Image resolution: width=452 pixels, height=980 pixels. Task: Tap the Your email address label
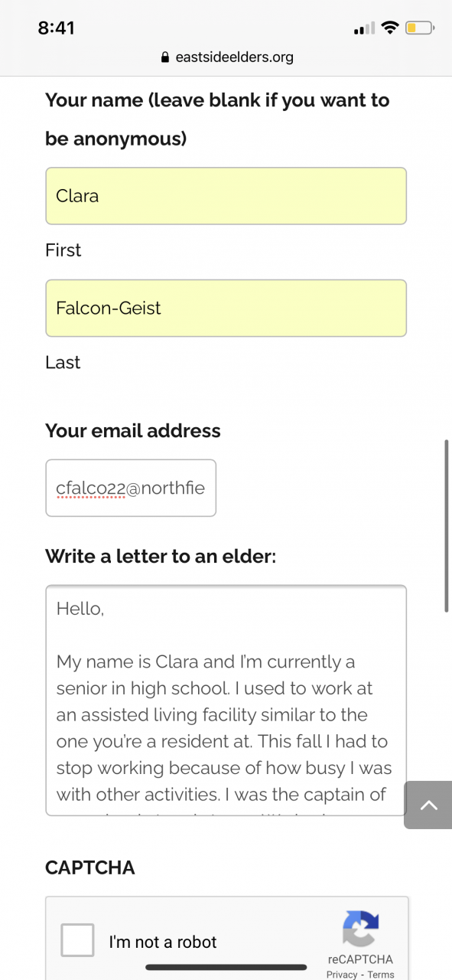(133, 430)
